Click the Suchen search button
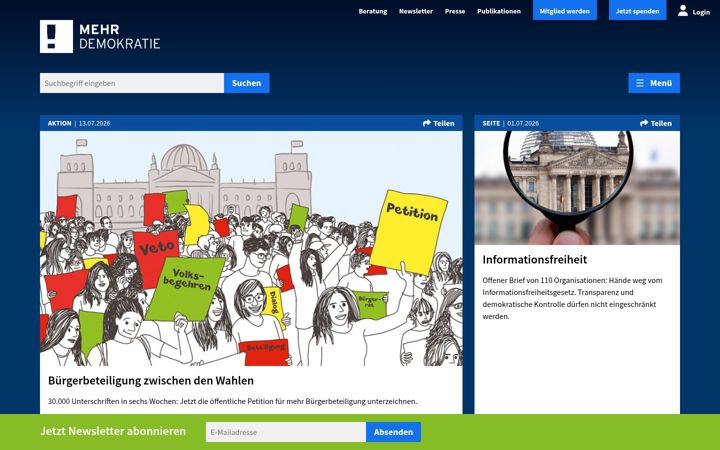The height and width of the screenshot is (450, 720). click(x=247, y=83)
